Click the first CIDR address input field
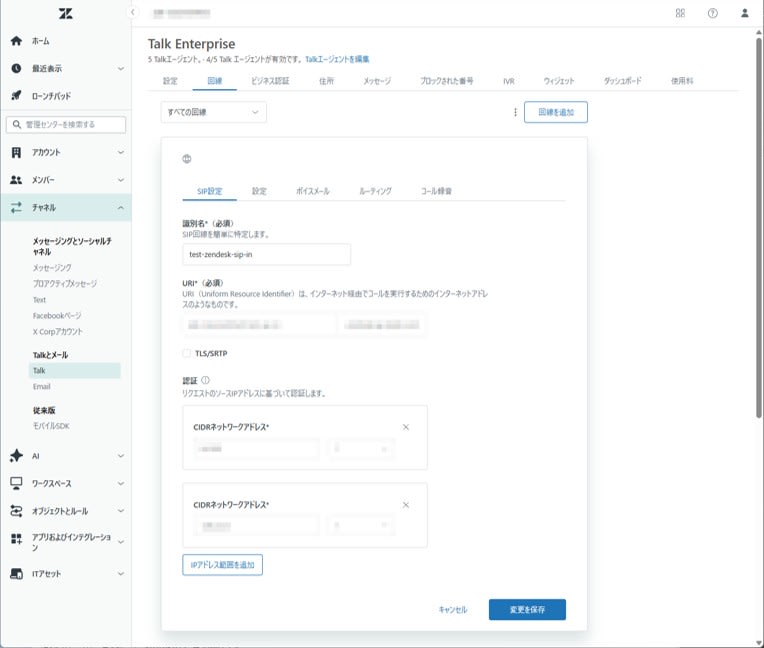Viewport: 764px width, 648px height. pyautogui.click(x=256, y=449)
